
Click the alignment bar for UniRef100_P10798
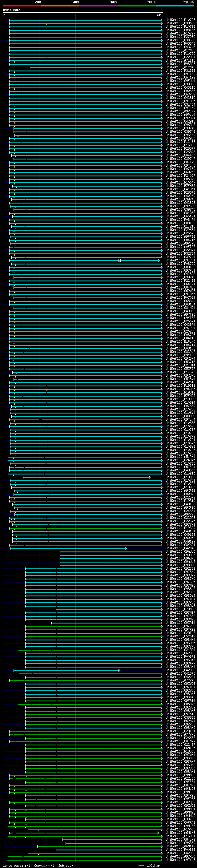[x=84, y=20]
